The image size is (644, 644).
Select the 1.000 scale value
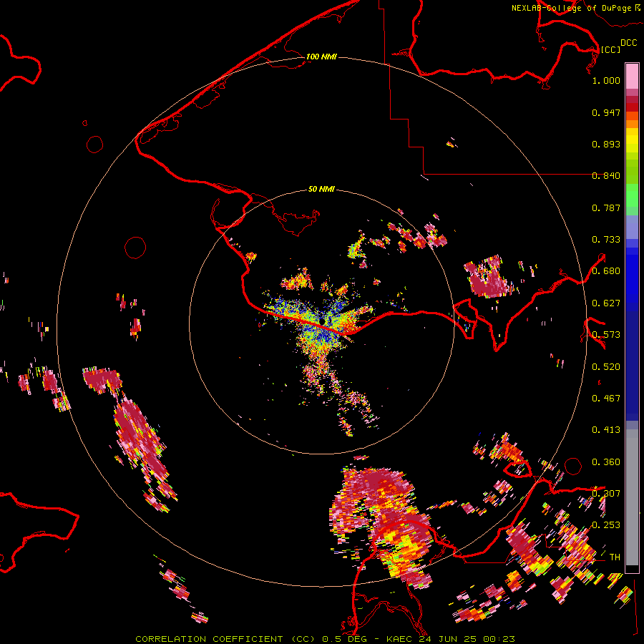coord(606,80)
